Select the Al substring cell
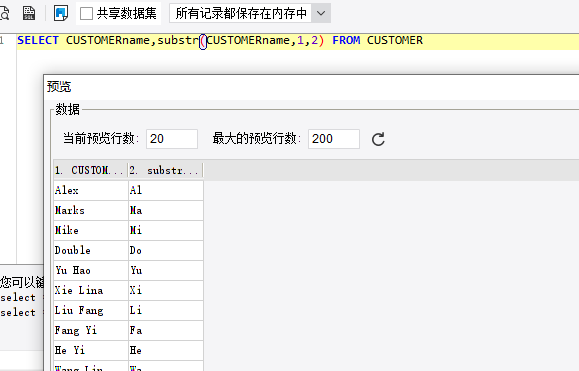 tap(166, 190)
